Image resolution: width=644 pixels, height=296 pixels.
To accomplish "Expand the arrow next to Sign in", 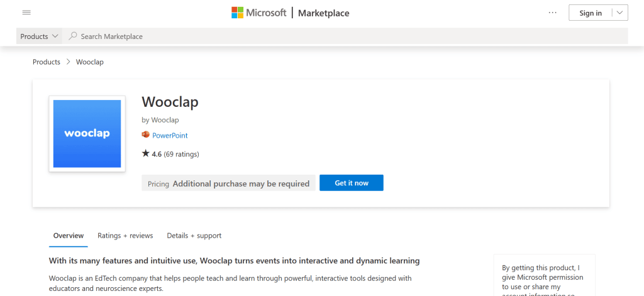I will coord(619,13).
